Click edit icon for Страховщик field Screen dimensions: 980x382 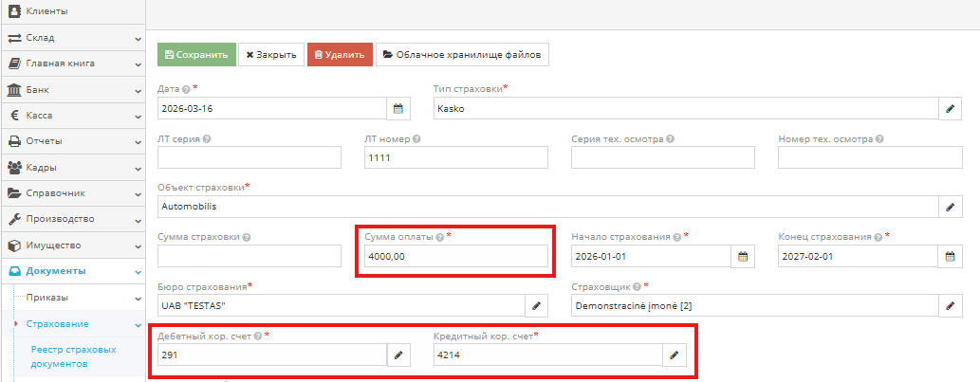coord(951,305)
